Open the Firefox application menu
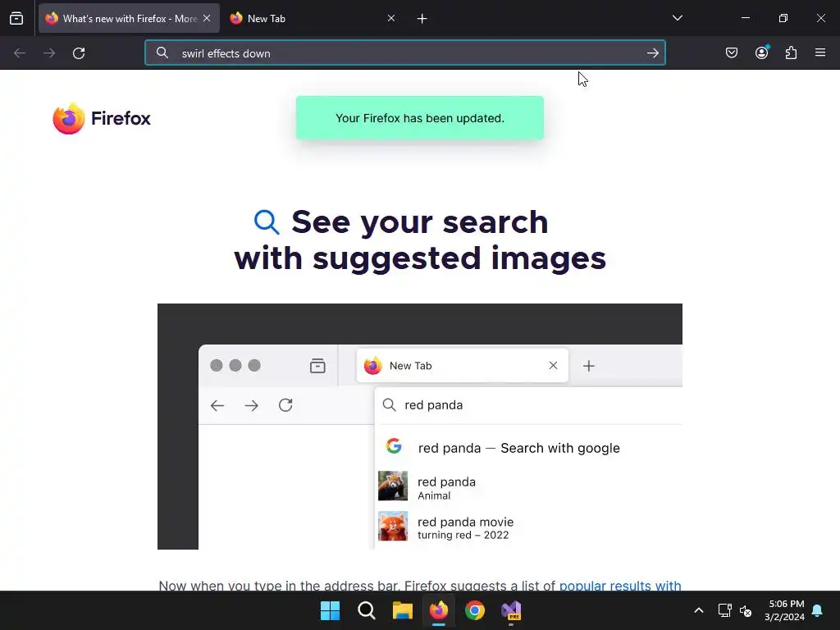 coord(820,52)
